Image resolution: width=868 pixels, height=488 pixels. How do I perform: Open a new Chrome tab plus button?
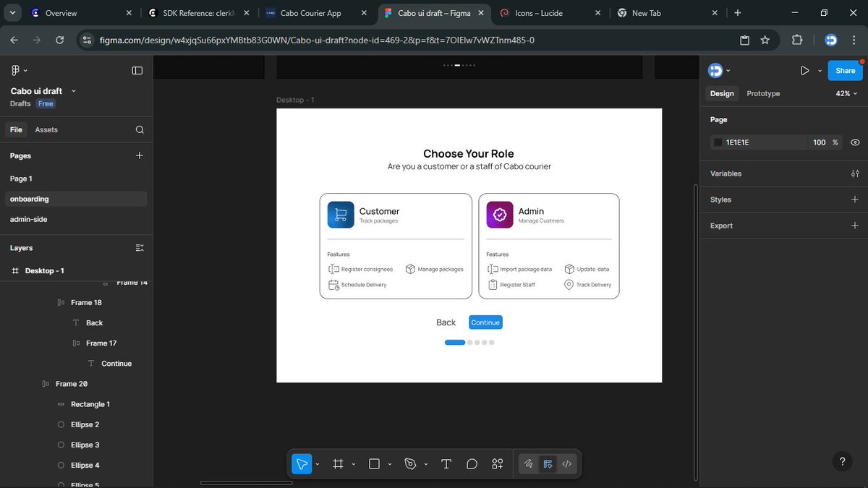[738, 13]
